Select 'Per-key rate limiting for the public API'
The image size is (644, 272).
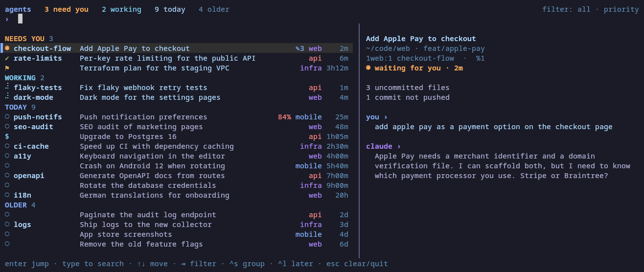pos(167,58)
